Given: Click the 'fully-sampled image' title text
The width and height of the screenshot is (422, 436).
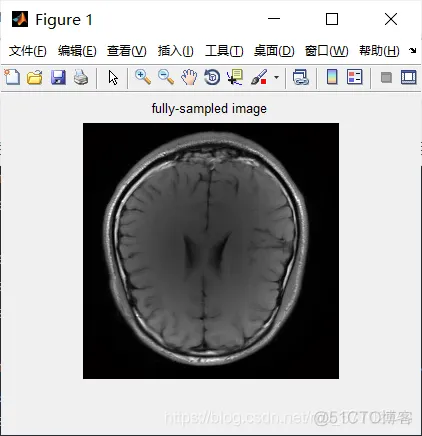Looking at the screenshot, I should pyautogui.click(x=209, y=109).
